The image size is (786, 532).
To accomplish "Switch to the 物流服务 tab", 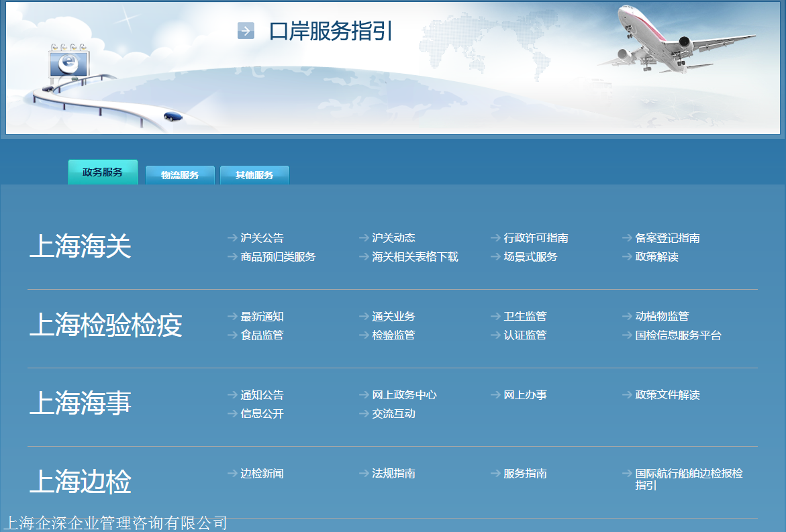I will [x=180, y=175].
